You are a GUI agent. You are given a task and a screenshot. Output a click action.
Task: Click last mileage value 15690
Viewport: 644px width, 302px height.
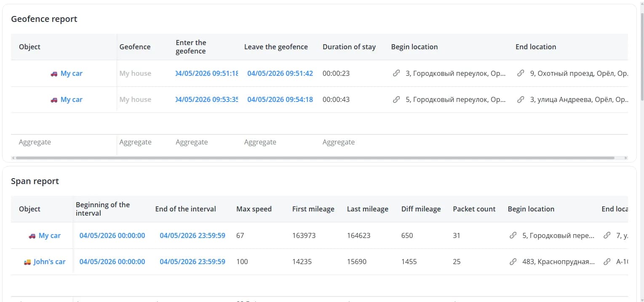pos(357,262)
